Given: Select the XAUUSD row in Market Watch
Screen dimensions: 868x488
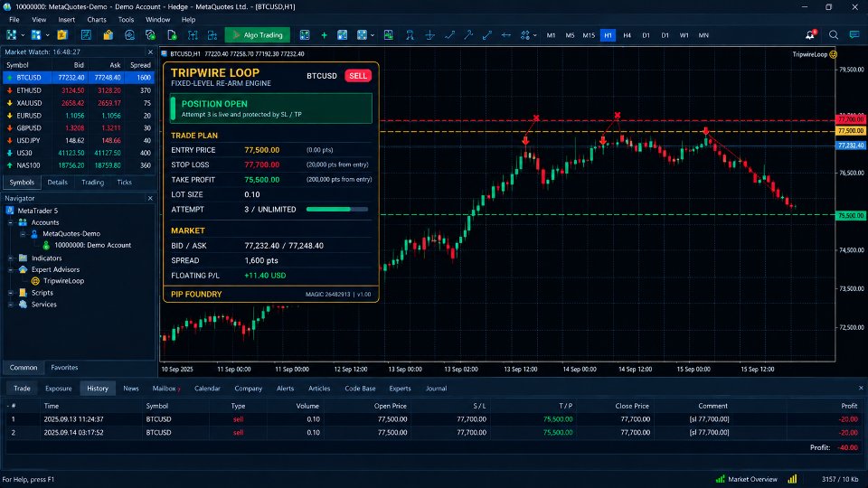Looking at the screenshot, I should [78, 103].
